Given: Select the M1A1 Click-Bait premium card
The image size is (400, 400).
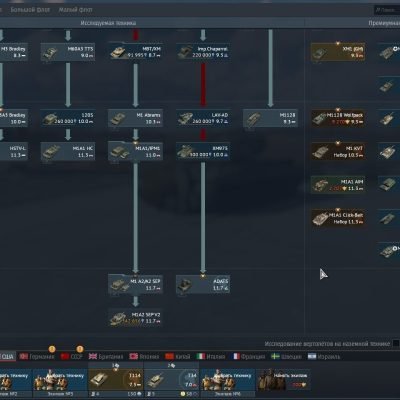Looking at the screenshot, I should (338, 218).
